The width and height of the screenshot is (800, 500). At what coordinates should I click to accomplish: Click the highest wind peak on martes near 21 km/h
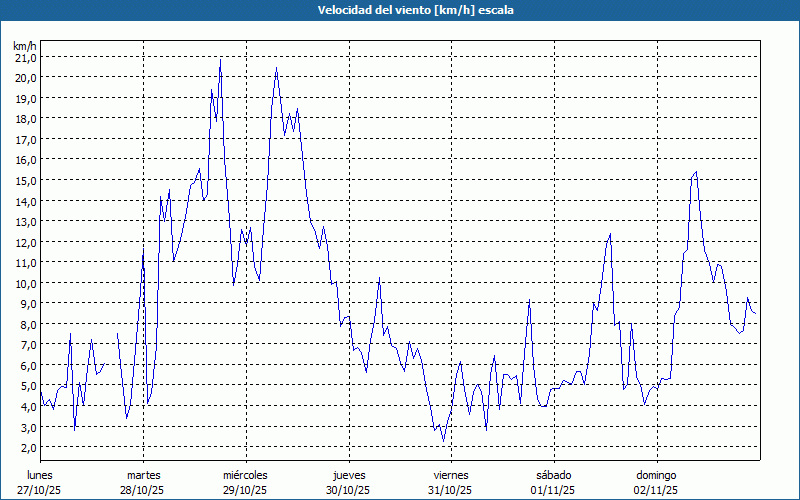220,60
